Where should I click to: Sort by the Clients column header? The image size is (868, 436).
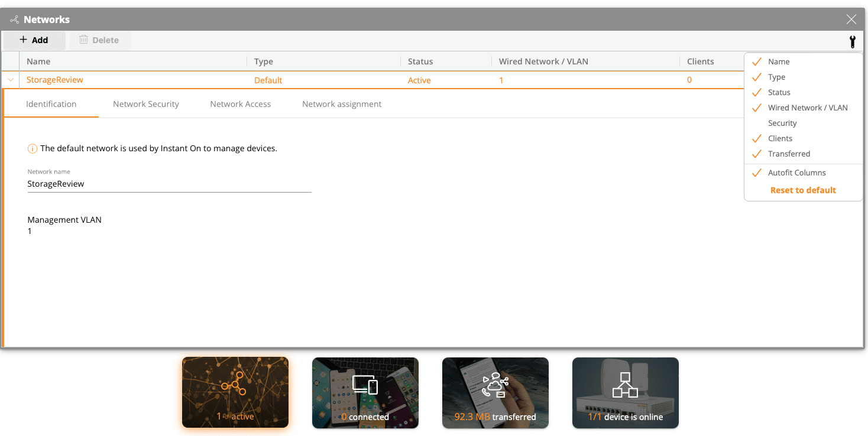coord(701,61)
